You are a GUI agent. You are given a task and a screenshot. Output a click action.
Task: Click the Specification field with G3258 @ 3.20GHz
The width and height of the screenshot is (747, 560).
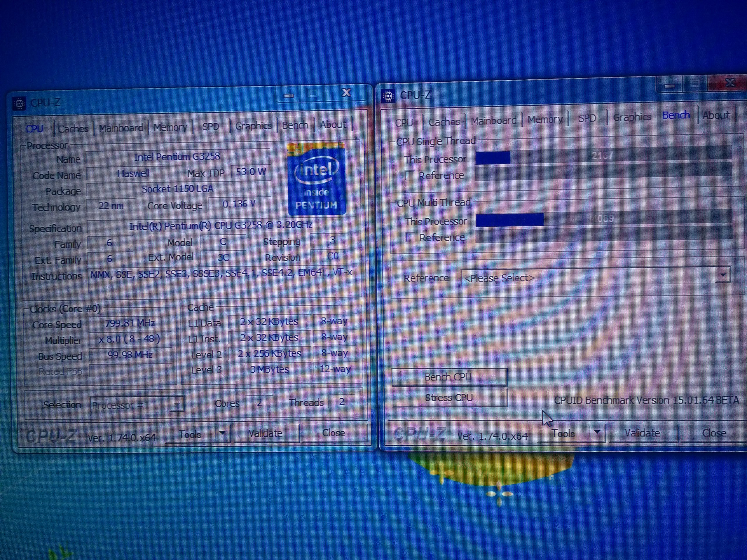pyautogui.click(x=221, y=225)
